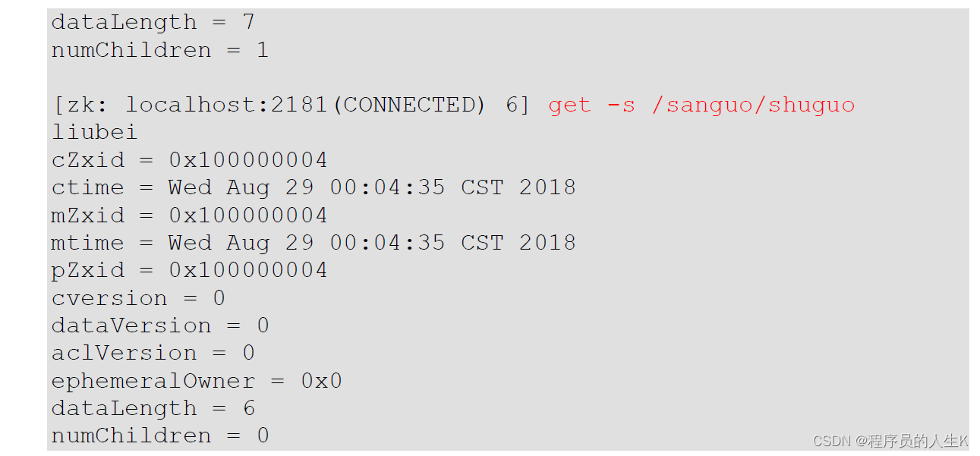Click the prompt number 6] text

[x=518, y=105]
